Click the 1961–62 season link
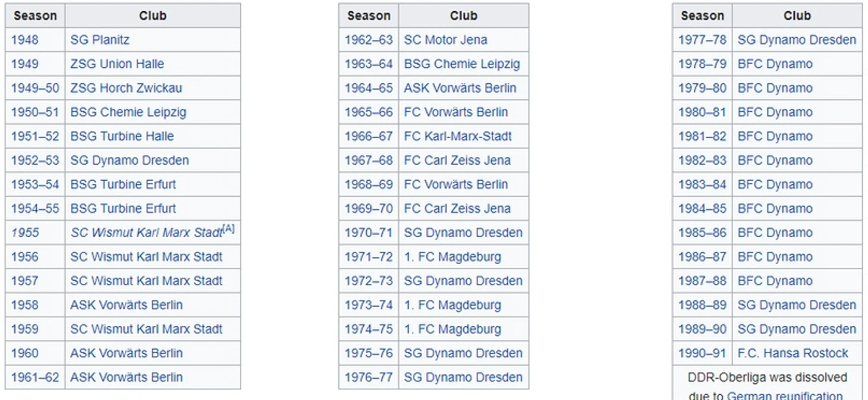This screenshot has width=868, height=400. (35, 377)
